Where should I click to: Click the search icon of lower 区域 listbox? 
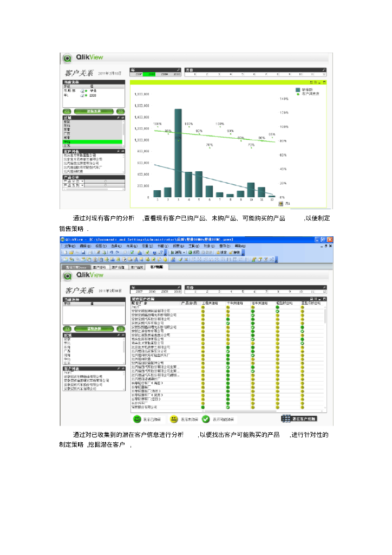coord(119,335)
